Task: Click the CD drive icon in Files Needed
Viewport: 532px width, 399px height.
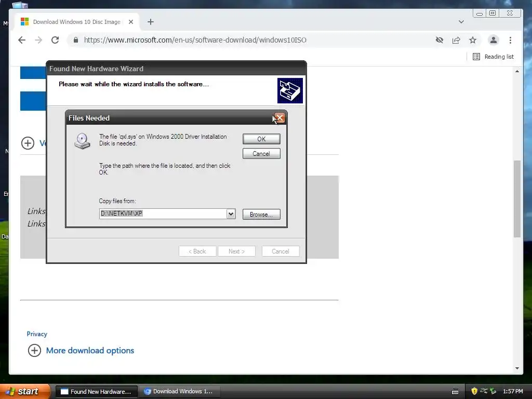Action: pyautogui.click(x=83, y=141)
